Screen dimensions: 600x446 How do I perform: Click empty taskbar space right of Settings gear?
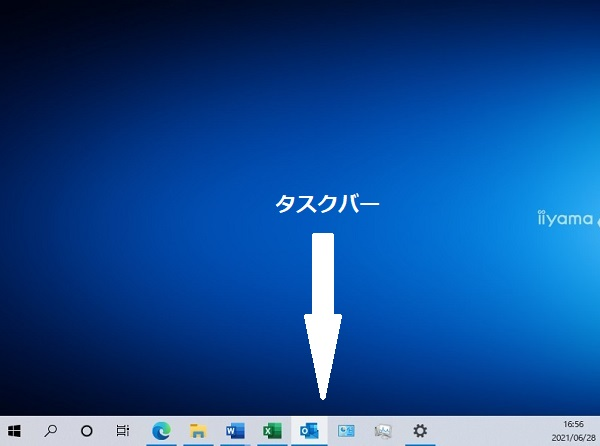pyautogui.click(x=490, y=431)
